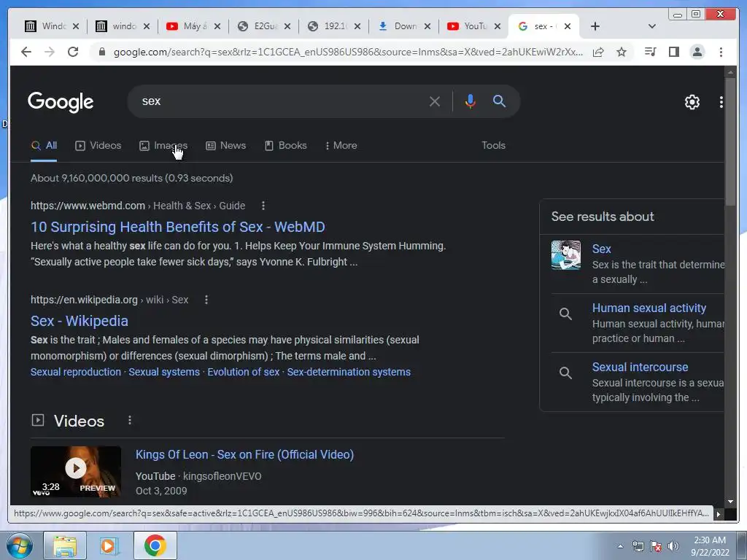Open File Explorer from the taskbar
Screen dimensions: 747x560
[x=65, y=545]
